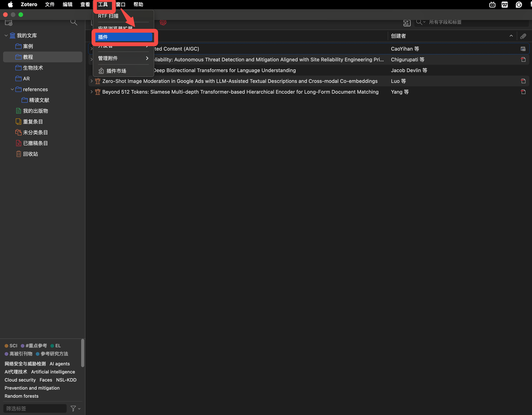Click the new collection icon in sidebar

[x=8, y=22]
